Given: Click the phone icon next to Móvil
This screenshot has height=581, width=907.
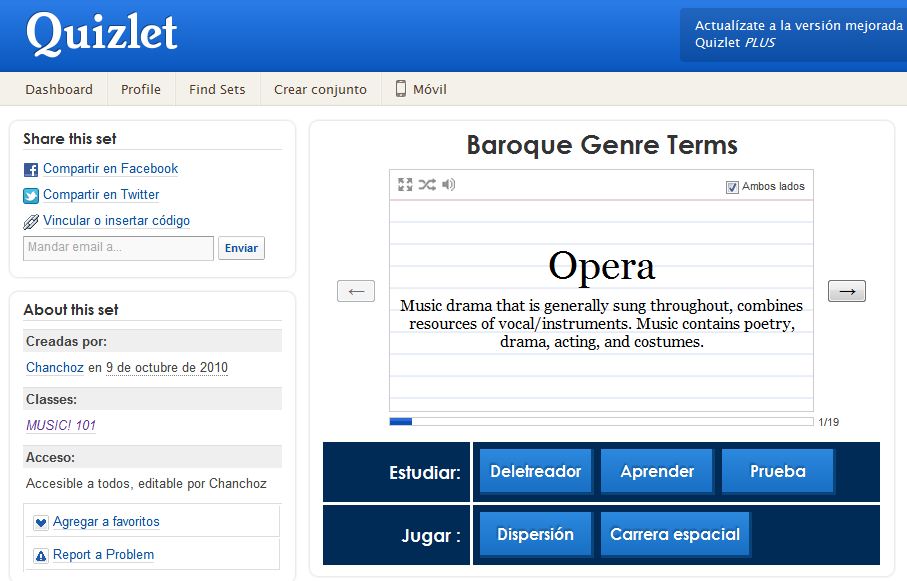Looking at the screenshot, I should 399,89.
